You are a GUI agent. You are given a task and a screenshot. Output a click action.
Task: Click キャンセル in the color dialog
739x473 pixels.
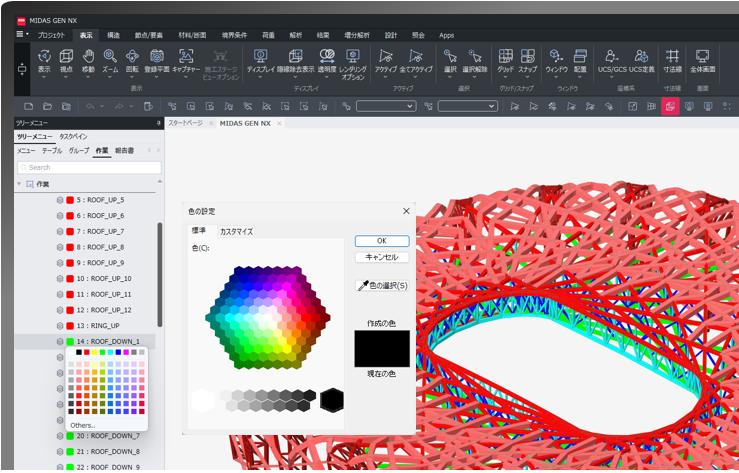pos(382,257)
